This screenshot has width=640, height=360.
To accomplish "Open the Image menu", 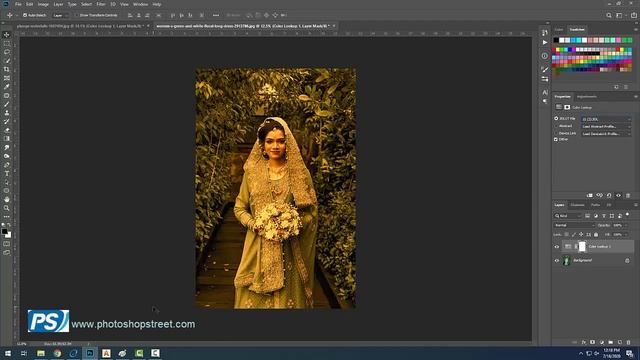I will pyautogui.click(x=43, y=4).
